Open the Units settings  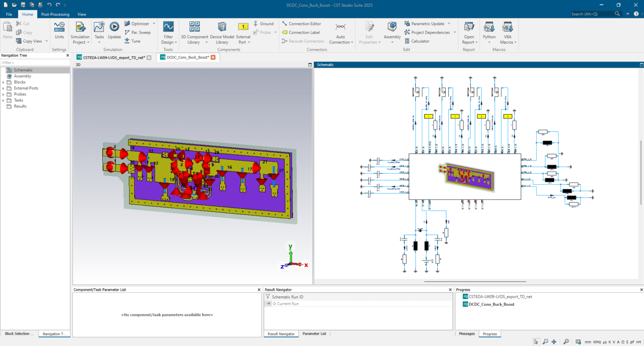[59, 30]
